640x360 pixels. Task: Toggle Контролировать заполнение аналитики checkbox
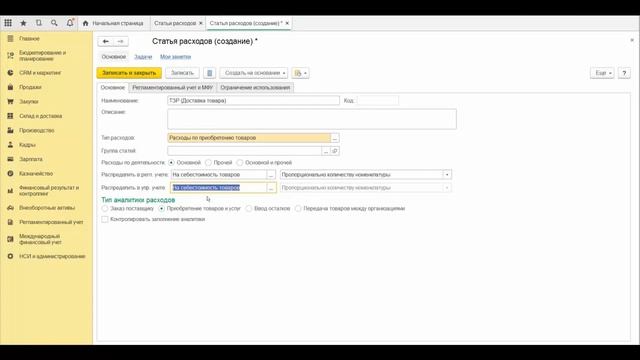click(105, 219)
